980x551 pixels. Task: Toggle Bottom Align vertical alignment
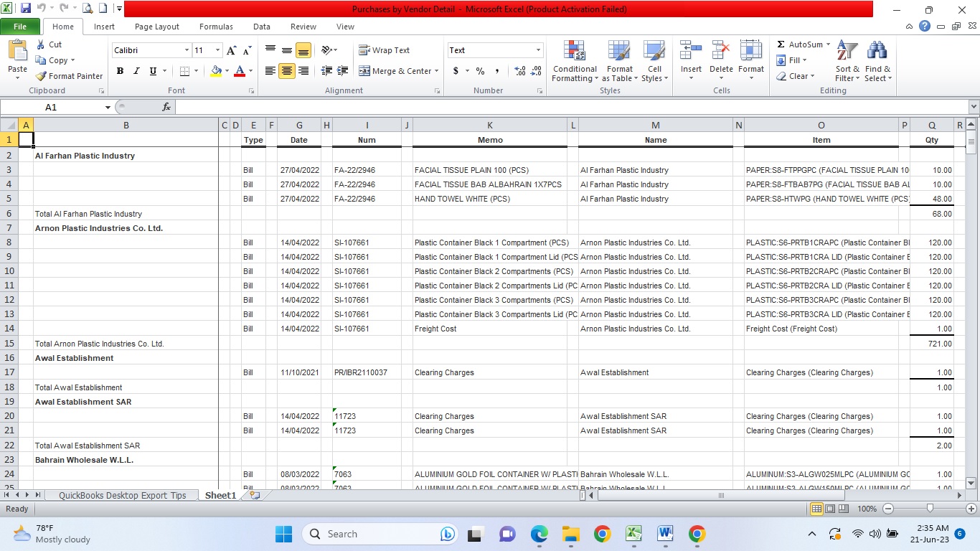pos(303,50)
